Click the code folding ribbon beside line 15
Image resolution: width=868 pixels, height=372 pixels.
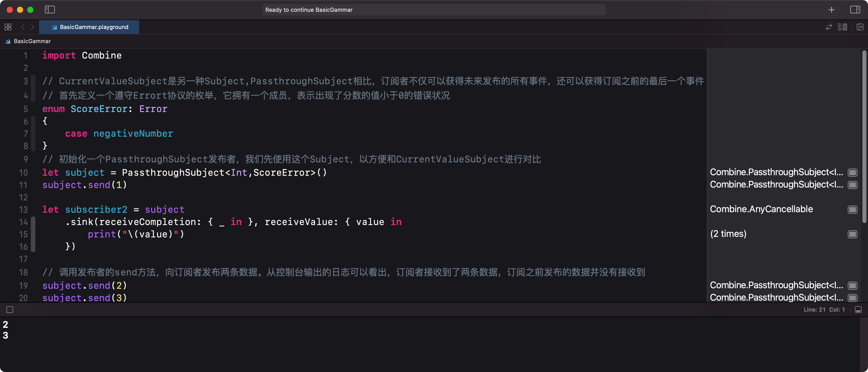coord(33,234)
